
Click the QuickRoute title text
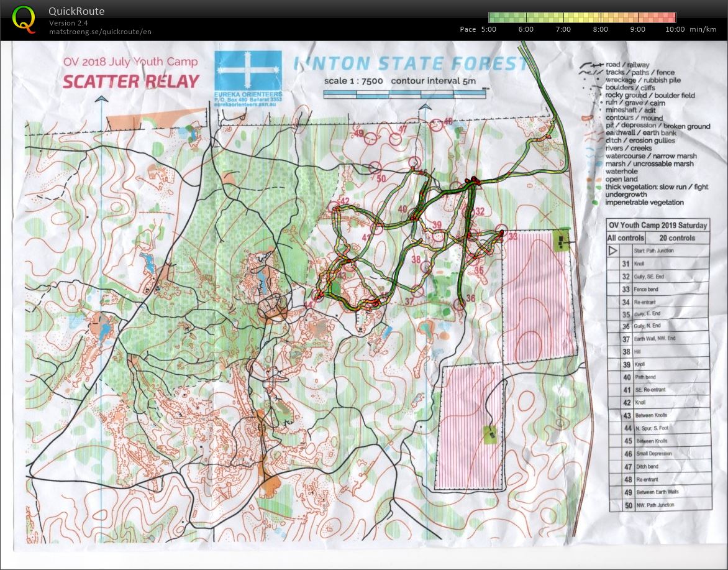click(x=76, y=11)
